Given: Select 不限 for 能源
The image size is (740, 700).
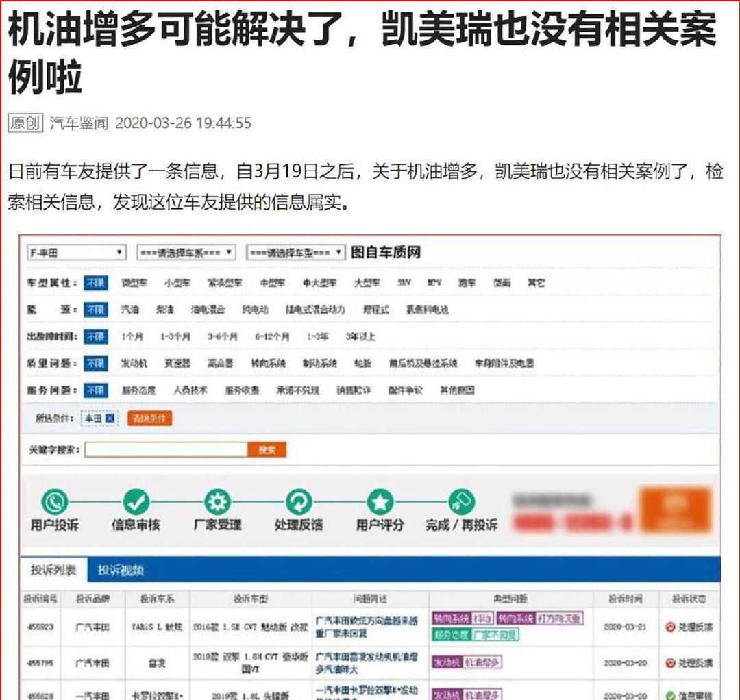Looking at the screenshot, I should (x=96, y=310).
